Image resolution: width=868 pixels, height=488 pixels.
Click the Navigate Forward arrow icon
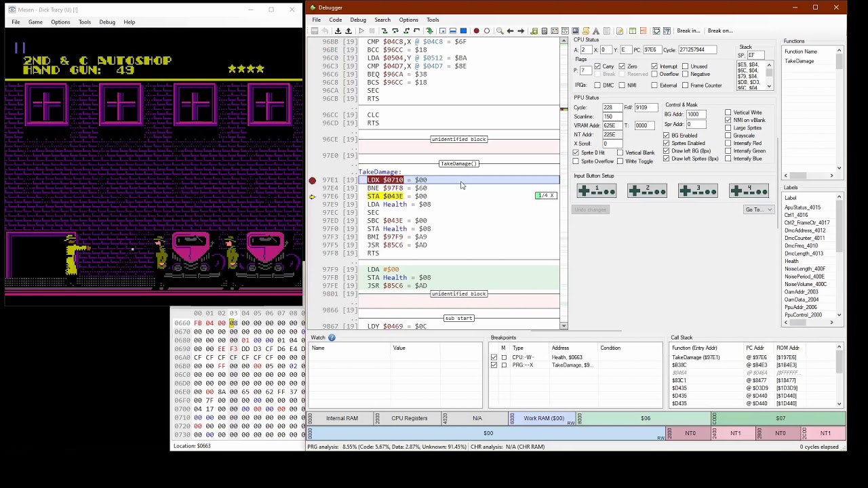(x=521, y=30)
